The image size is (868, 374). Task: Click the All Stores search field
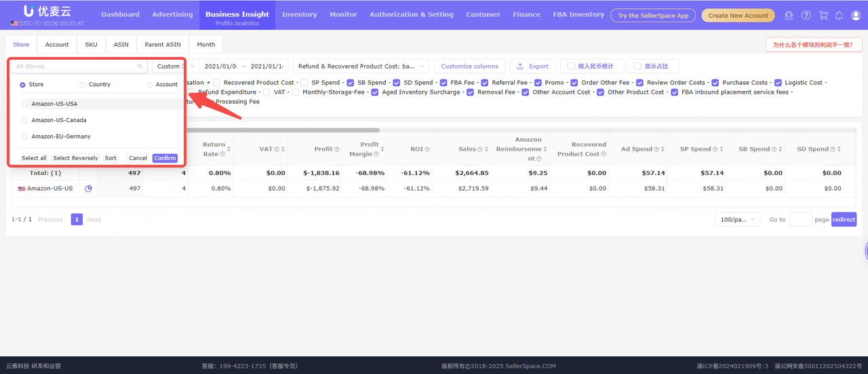(x=79, y=67)
